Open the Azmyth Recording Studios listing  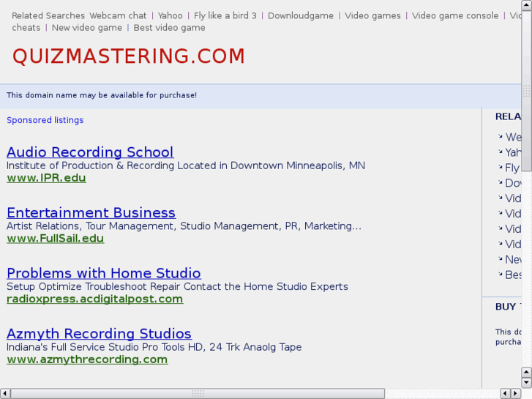(x=99, y=333)
